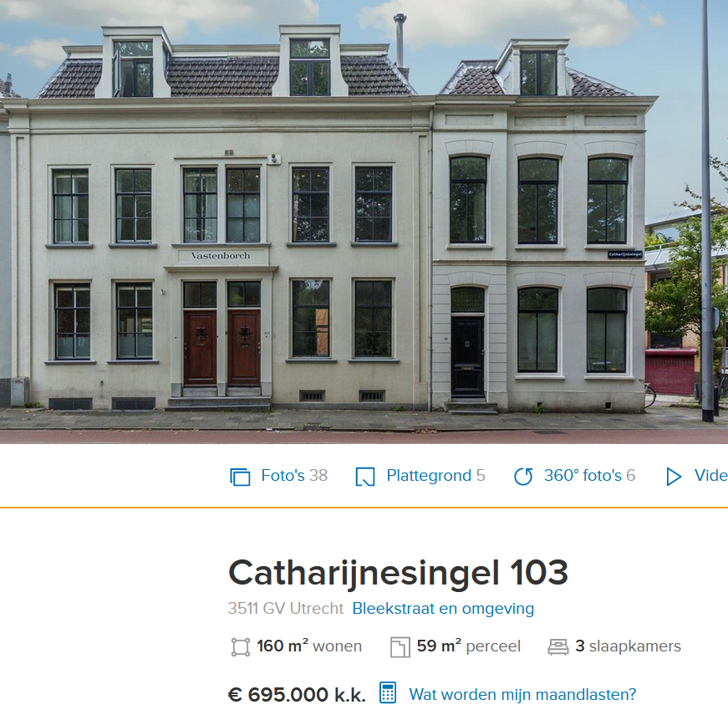The image size is (728, 715).
Task: Open the Plattegrond 5 floor plans
Action: [x=435, y=476]
